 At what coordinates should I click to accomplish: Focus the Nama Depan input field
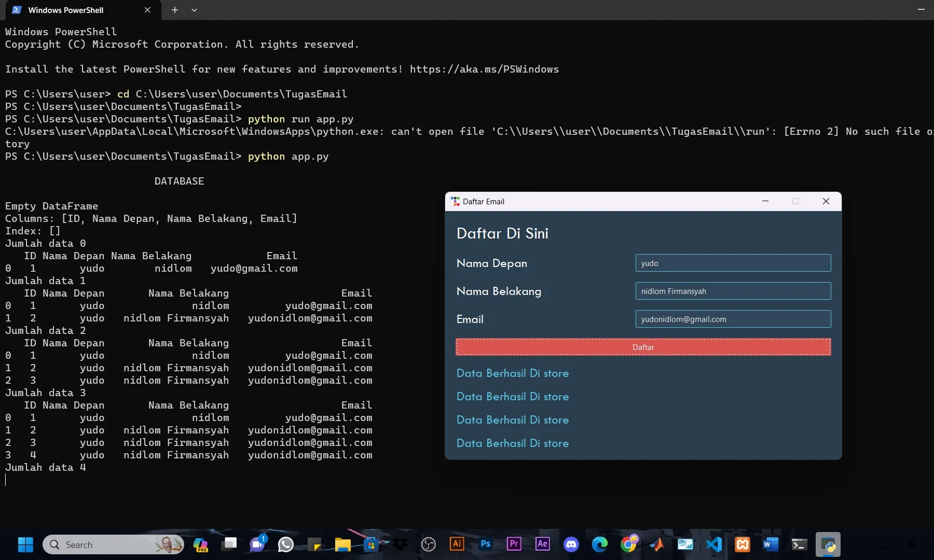[733, 263]
